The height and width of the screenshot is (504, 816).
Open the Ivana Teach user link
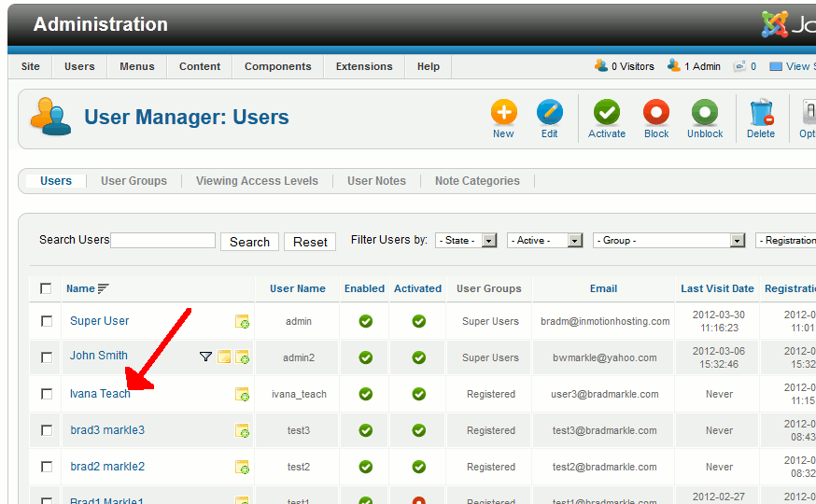[100, 394]
